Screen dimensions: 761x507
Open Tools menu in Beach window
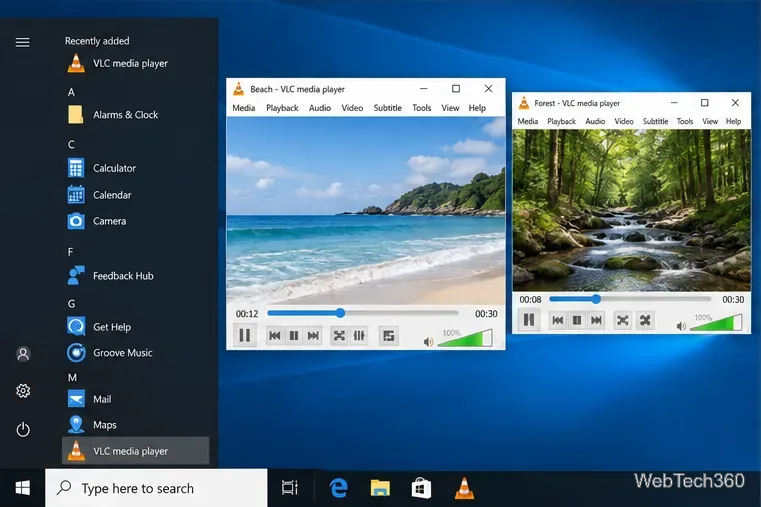(x=422, y=108)
